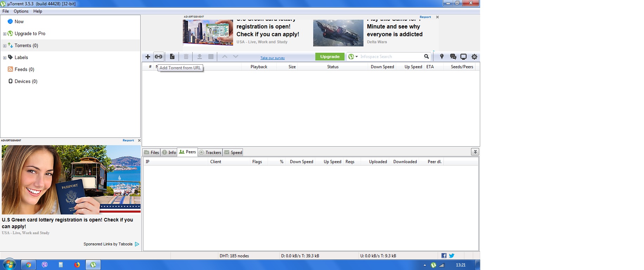Screen dimensions: 644x270
Task: Click Move Down Queue arrow
Action: [236, 57]
